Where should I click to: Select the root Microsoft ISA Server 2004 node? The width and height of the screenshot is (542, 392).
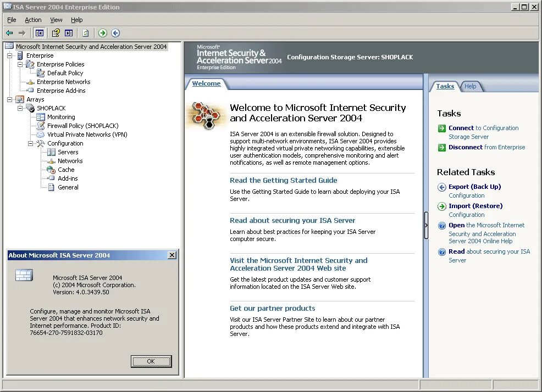[91, 47]
